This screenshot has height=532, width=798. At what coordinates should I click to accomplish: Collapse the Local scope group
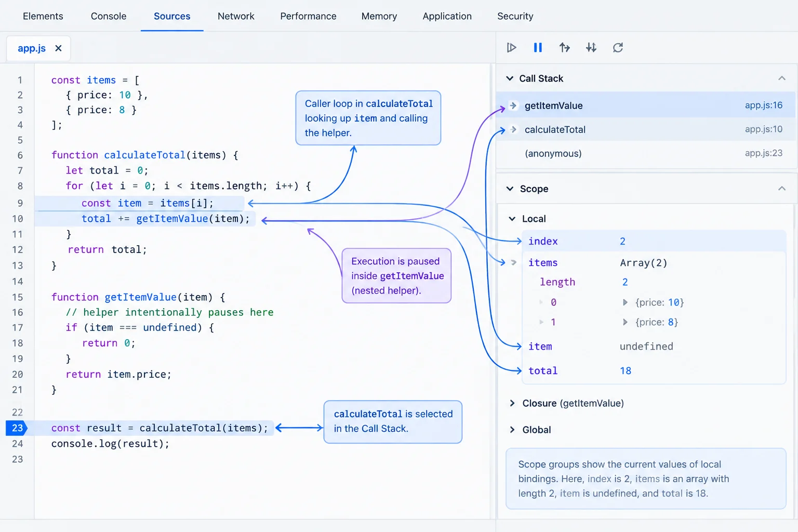click(x=512, y=219)
